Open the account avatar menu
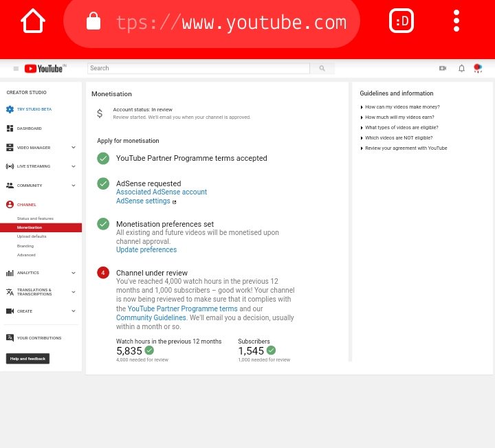The width and height of the screenshot is (495, 448). pos(478,68)
